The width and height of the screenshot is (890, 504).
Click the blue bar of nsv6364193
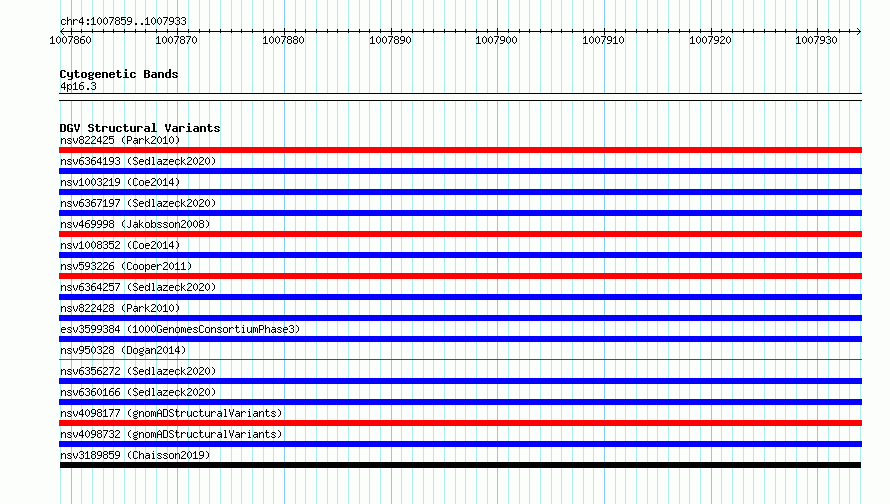[460, 171]
